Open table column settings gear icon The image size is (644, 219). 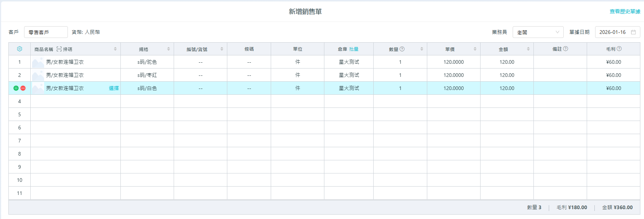click(x=20, y=49)
